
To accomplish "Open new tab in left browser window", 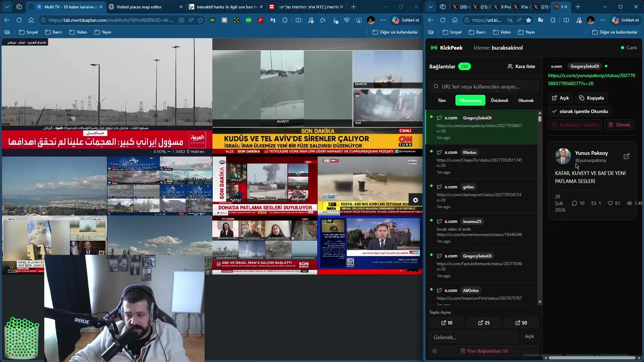I will 353,7.
